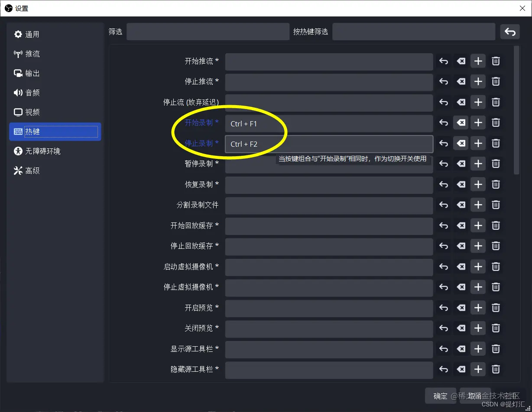Screen dimensions: 532x412
Task: Click the 开启预览 hotkey field
Action: (329, 309)
